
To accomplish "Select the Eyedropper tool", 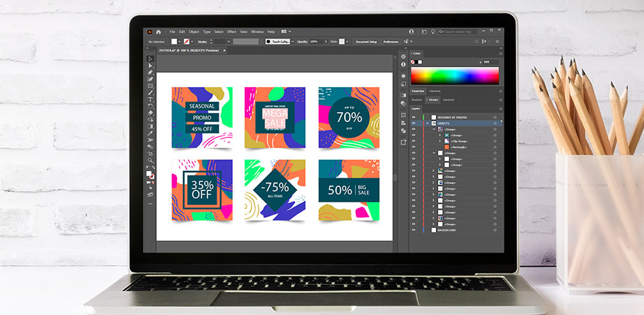I will point(150,133).
